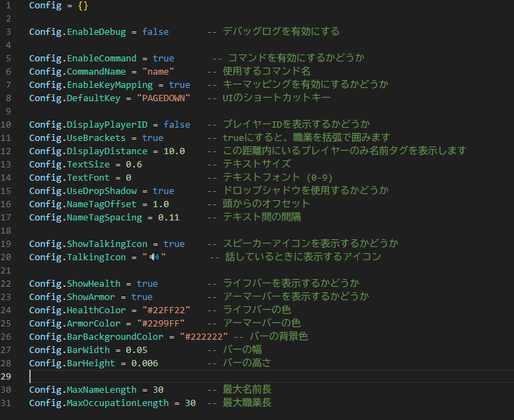Click the comment "アーマーバーの色"
The height and width of the screenshot is (420, 514).
point(262,323)
